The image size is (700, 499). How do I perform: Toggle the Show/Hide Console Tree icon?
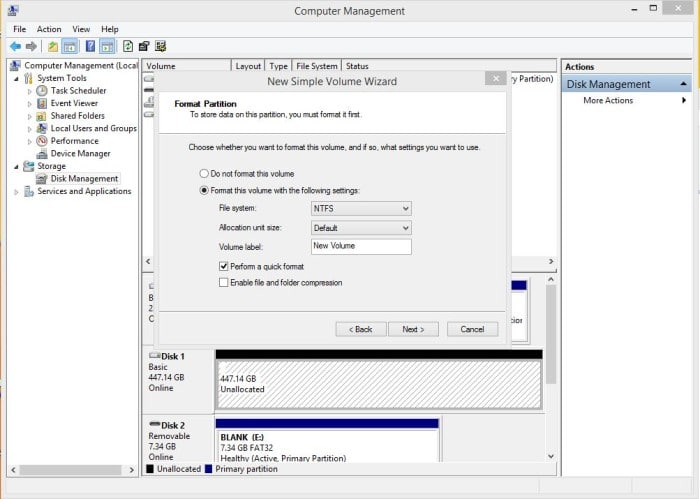(70, 46)
